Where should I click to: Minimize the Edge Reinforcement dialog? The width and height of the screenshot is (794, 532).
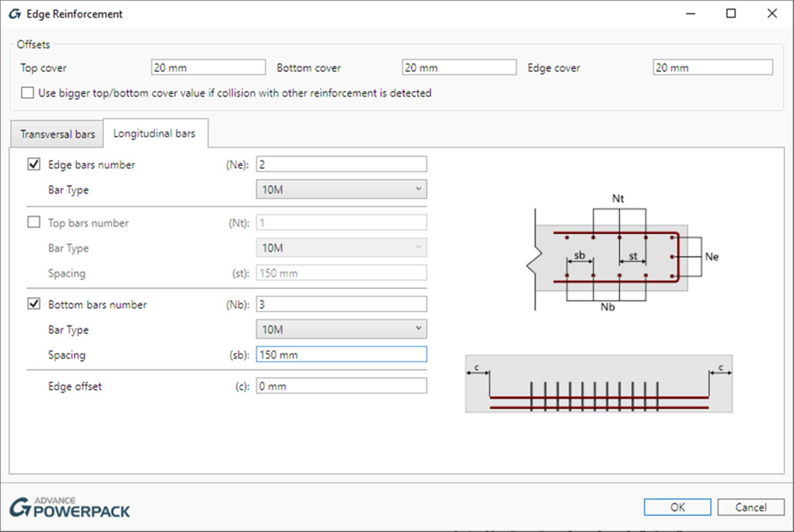point(690,14)
